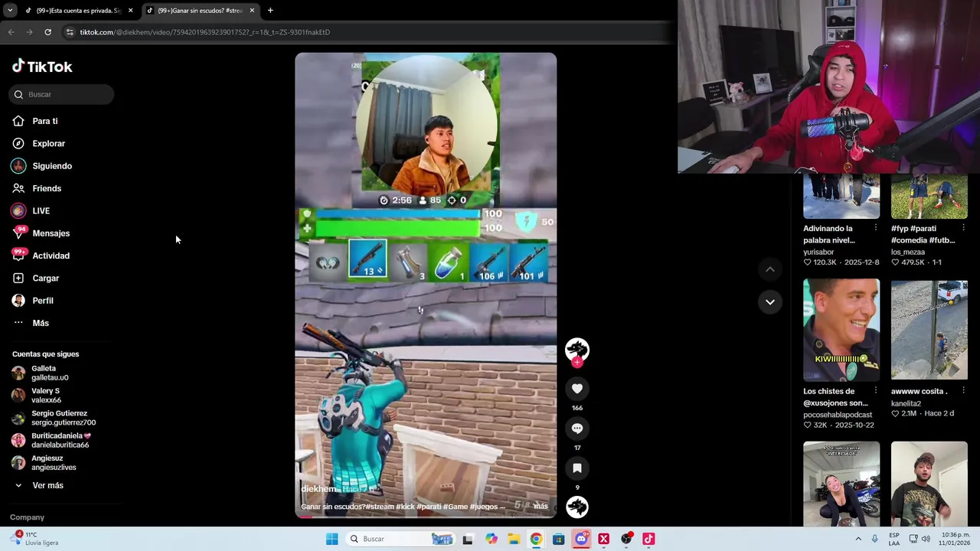Close the Ganar sin escudos tab
The image size is (980, 551).
pos(252,11)
